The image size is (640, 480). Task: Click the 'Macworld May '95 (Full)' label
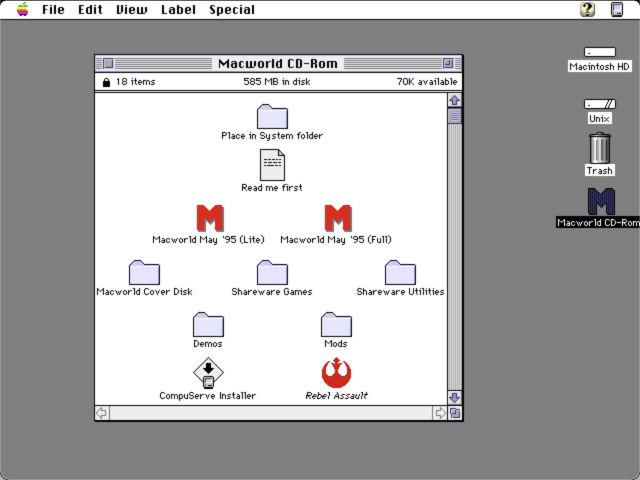coord(336,240)
